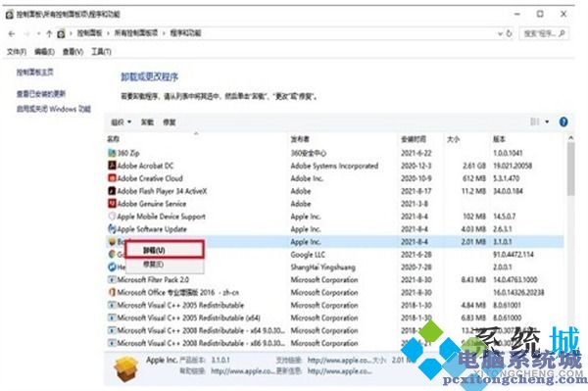Screen dimensions: 588x391
Task: Click the version 91.0.4472.114
Action: 513,254
